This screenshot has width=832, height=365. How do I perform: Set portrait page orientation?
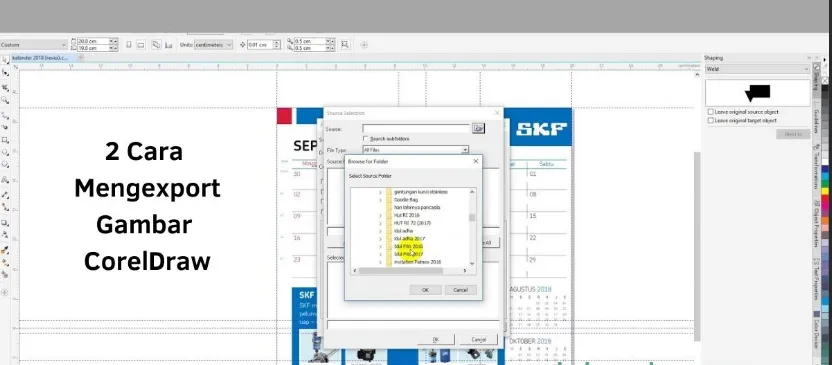(128, 45)
